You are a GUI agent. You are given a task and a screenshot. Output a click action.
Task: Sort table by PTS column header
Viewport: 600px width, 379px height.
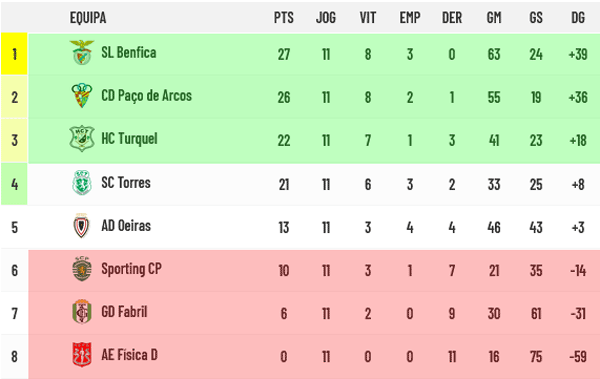[284, 18]
